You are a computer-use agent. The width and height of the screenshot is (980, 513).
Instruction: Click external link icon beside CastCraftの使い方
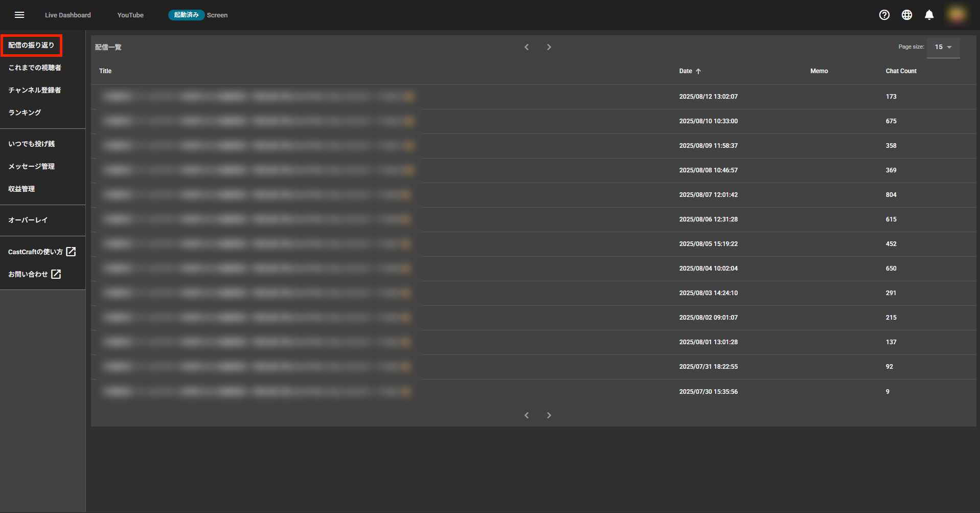(x=71, y=252)
